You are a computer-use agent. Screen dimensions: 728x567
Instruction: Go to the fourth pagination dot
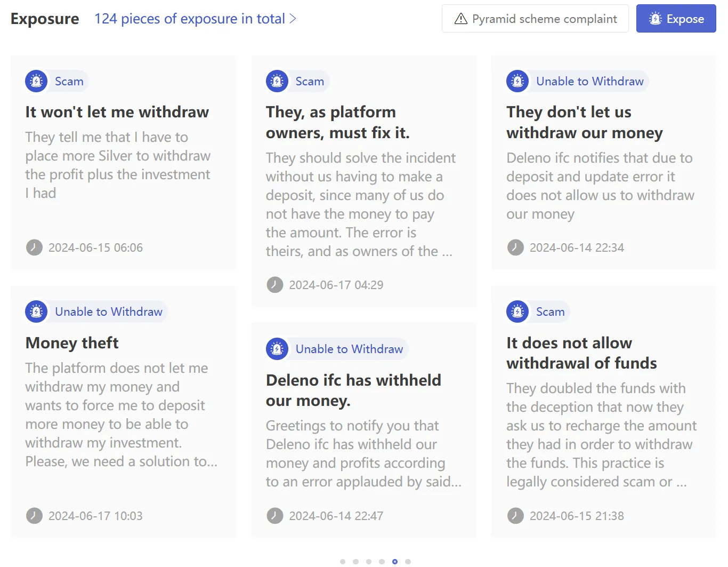(x=382, y=561)
